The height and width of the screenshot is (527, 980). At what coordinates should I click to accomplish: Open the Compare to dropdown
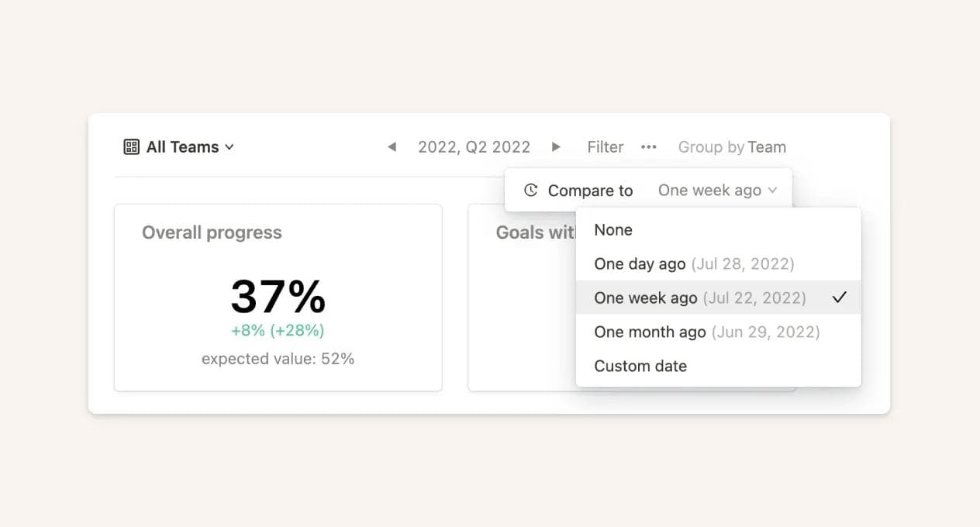pyautogui.click(x=591, y=190)
